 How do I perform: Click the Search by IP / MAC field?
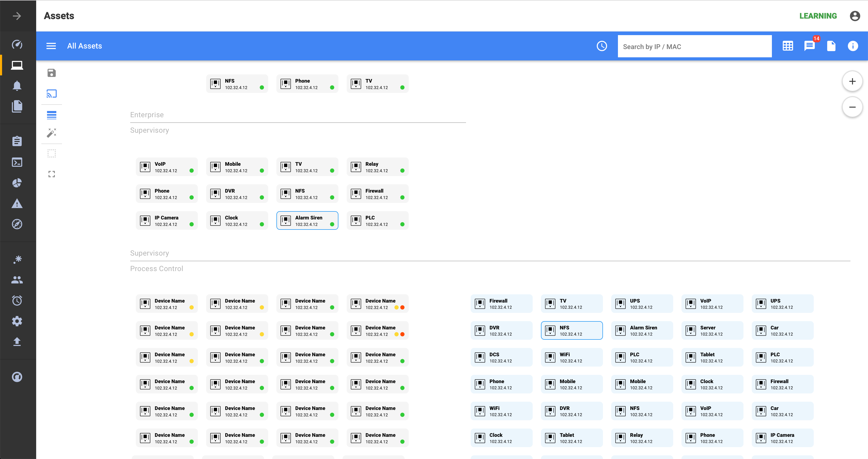pyautogui.click(x=695, y=46)
